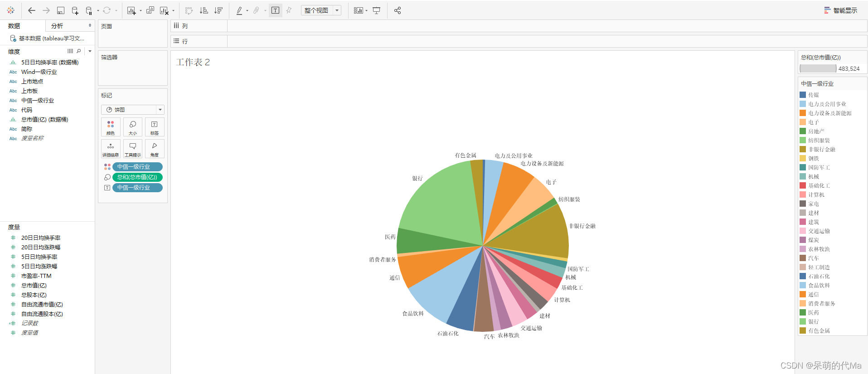Click the 角度 angle mark button
The height and width of the screenshot is (374, 868).
coord(155,149)
